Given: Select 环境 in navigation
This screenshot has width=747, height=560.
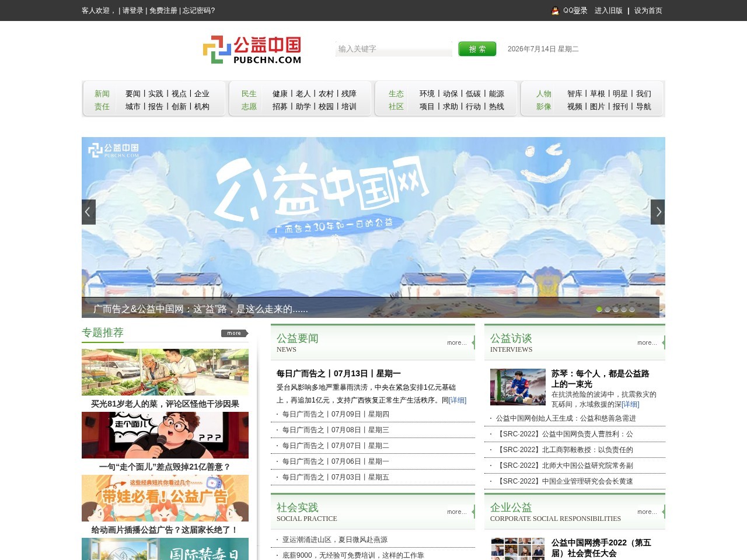Looking at the screenshot, I should [x=427, y=93].
